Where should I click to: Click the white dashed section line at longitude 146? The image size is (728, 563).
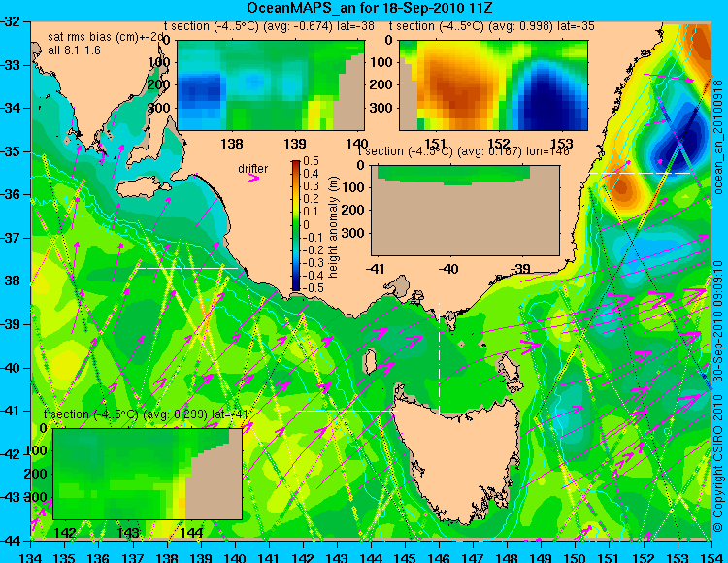439,358
